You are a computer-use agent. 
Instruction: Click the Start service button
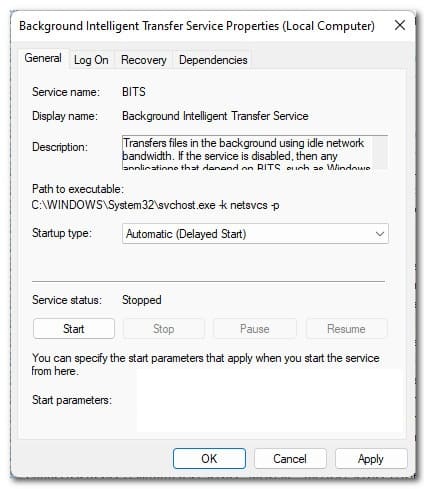coord(74,329)
